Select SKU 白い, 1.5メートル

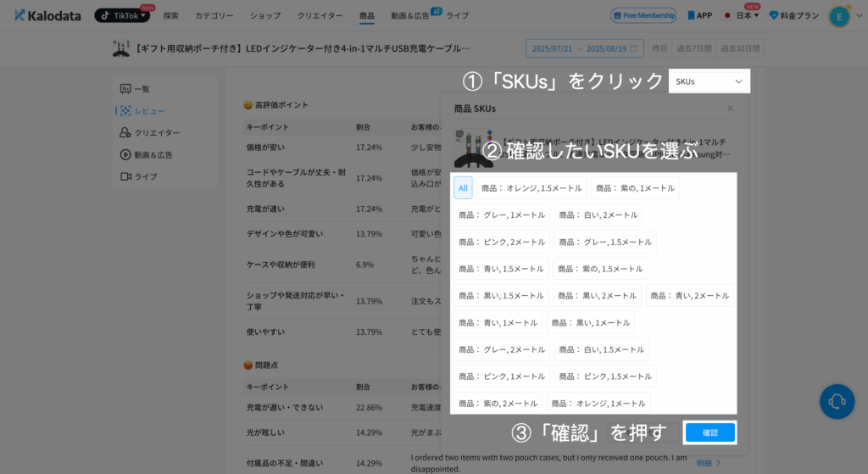coord(601,349)
